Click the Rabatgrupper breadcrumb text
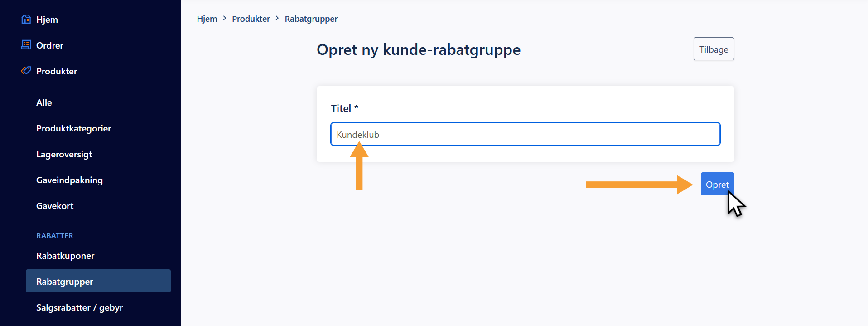Image resolution: width=868 pixels, height=326 pixels. coord(311,19)
